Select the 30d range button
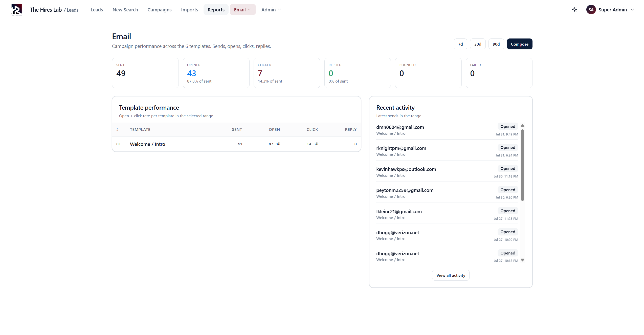 click(x=478, y=44)
